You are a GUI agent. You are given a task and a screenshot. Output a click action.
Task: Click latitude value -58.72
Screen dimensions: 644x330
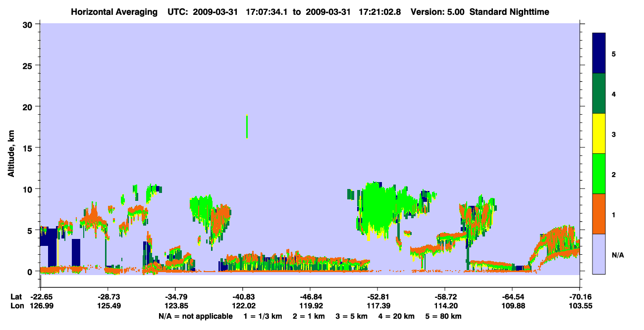pos(444,297)
